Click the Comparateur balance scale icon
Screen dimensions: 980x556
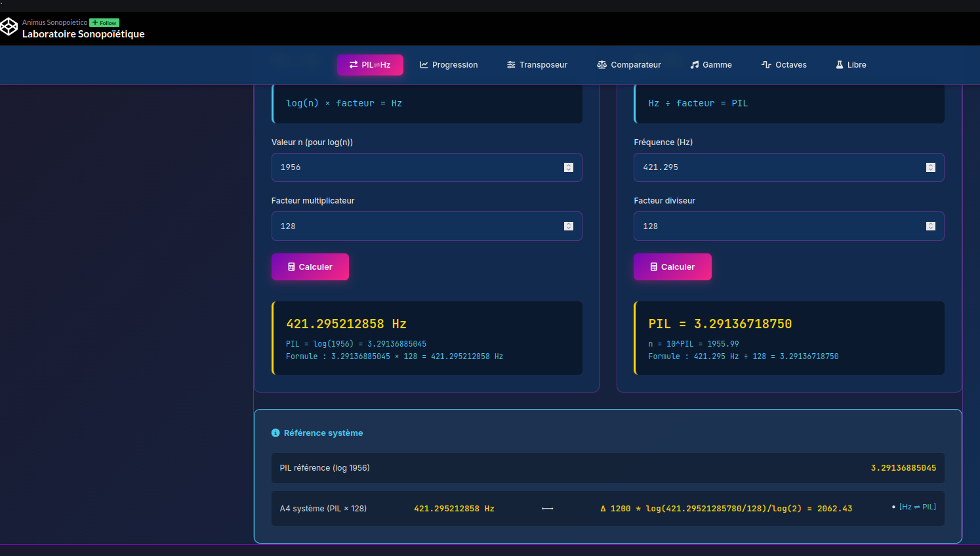602,65
